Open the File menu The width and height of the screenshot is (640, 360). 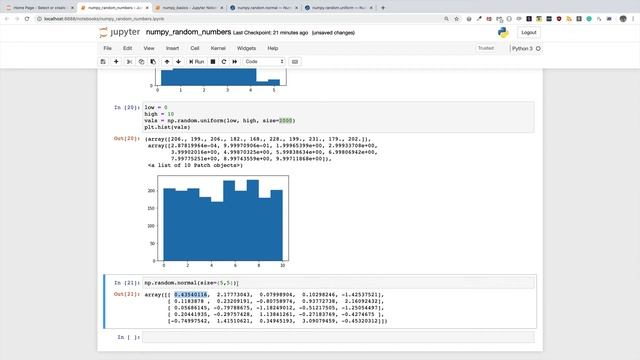pos(107,48)
